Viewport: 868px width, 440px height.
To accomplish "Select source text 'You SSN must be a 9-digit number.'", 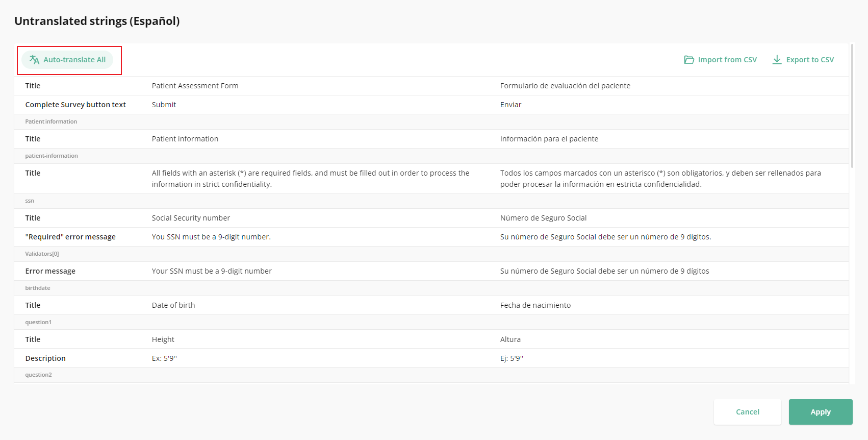I will [x=211, y=237].
